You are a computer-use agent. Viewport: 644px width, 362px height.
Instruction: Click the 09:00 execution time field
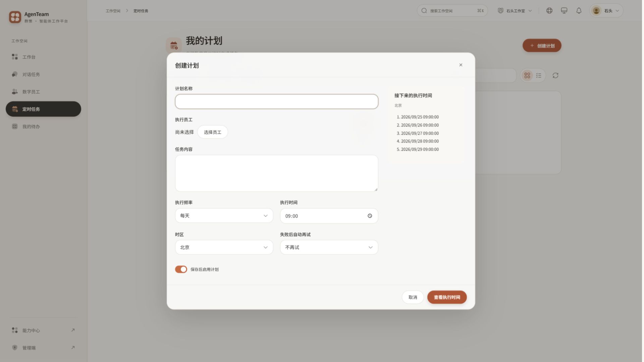[x=329, y=216]
